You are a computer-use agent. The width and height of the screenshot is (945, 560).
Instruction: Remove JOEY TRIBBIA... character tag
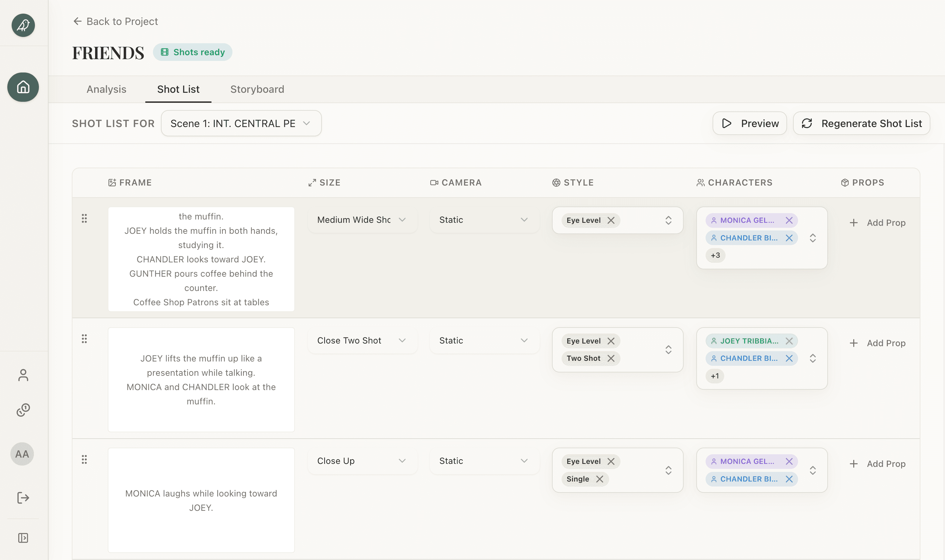click(x=789, y=341)
